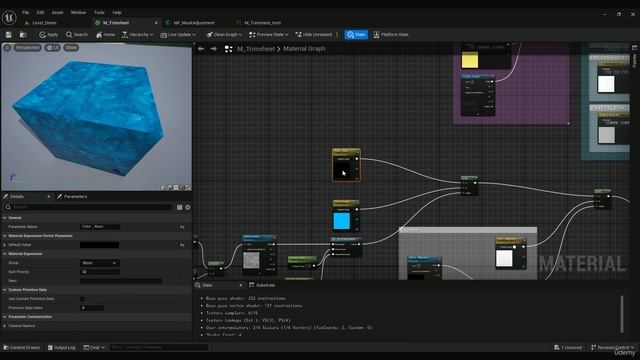This screenshot has width=640, height=360.
Task: Open the Help menu
Action: pyautogui.click(x=117, y=13)
